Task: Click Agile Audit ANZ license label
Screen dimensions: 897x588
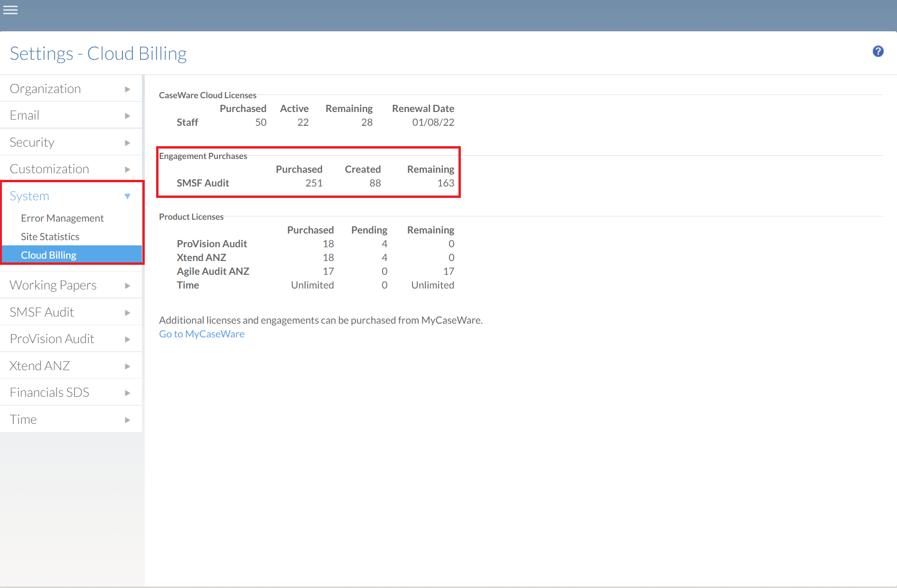Action: tap(213, 271)
